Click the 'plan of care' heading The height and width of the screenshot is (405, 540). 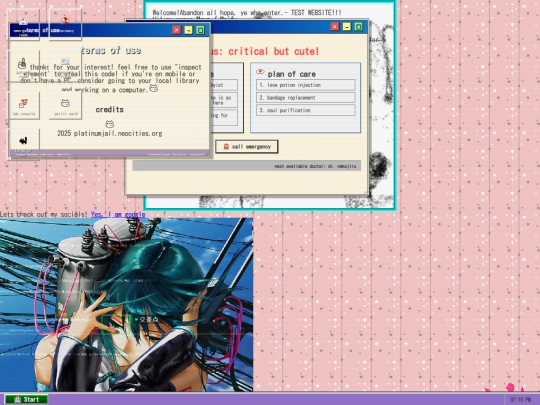pos(291,74)
